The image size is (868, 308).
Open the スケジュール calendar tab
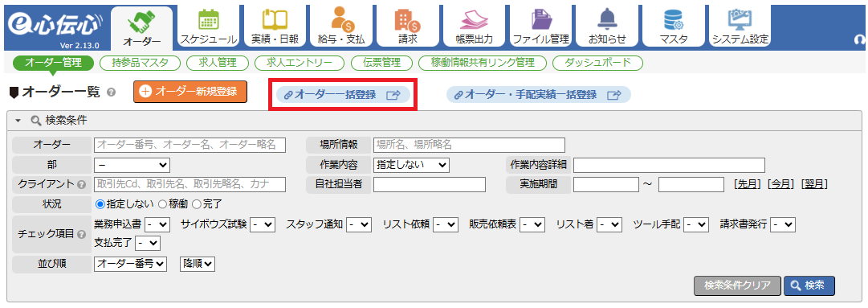(209, 27)
